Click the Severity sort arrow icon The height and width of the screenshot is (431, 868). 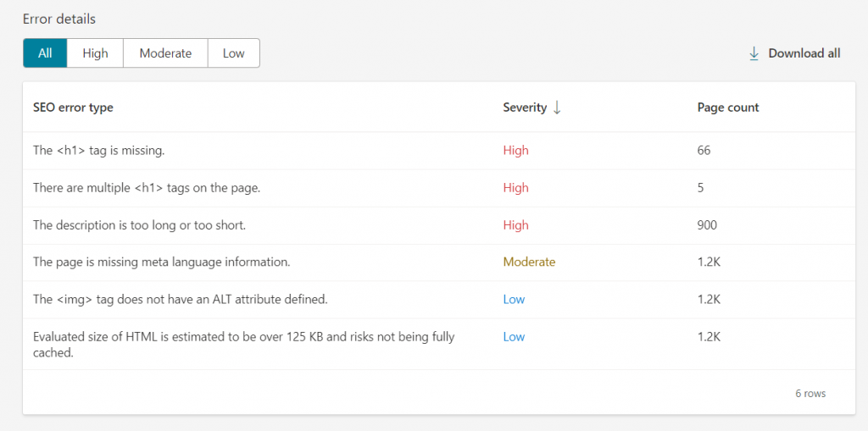(557, 108)
